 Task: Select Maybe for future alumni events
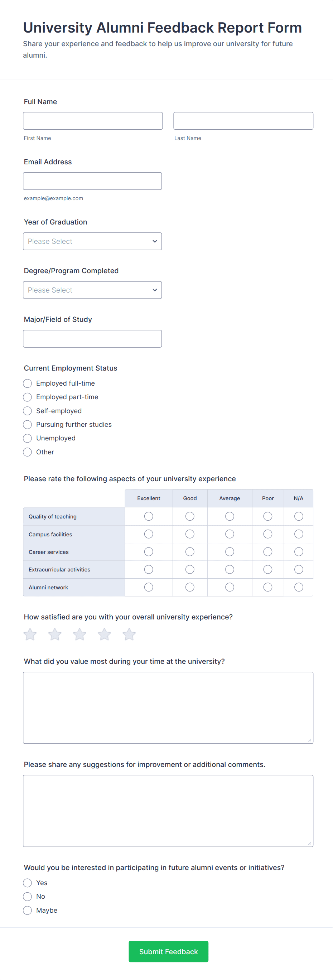[x=28, y=911]
